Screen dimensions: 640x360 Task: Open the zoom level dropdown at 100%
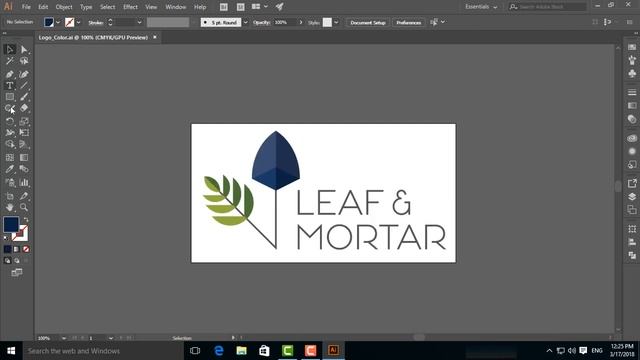tap(64, 338)
